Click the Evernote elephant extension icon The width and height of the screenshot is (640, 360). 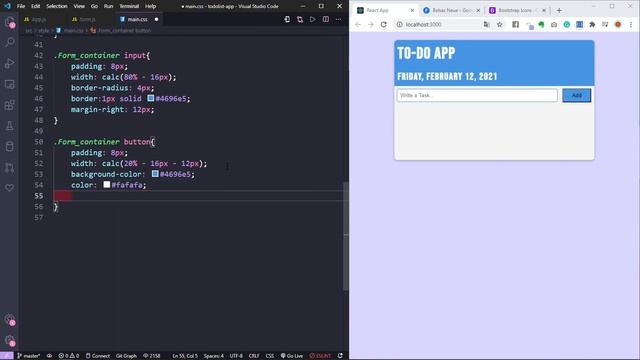[541, 24]
